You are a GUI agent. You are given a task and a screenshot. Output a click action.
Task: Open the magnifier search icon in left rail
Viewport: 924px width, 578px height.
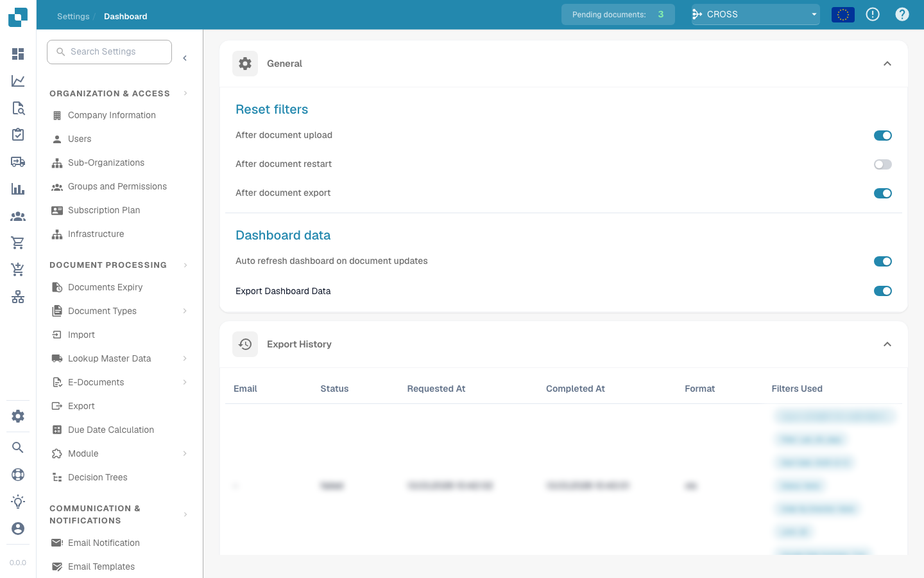tap(18, 448)
